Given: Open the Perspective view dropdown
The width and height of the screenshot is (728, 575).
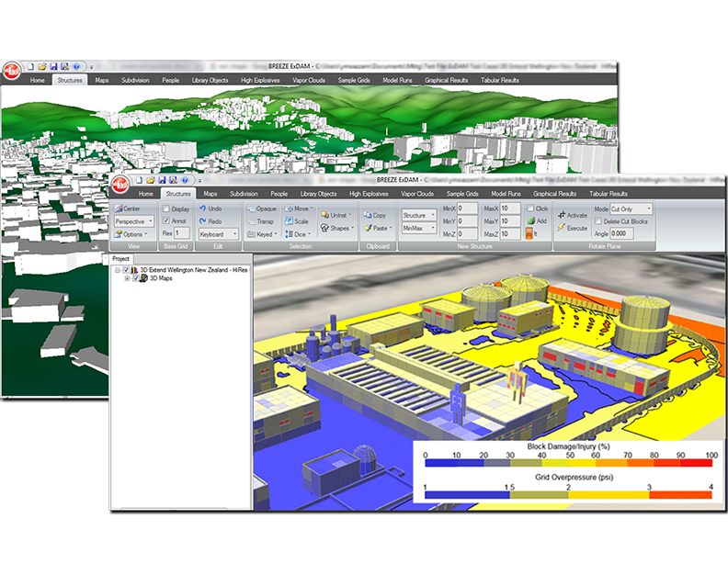Looking at the screenshot, I should (x=132, y=221).
